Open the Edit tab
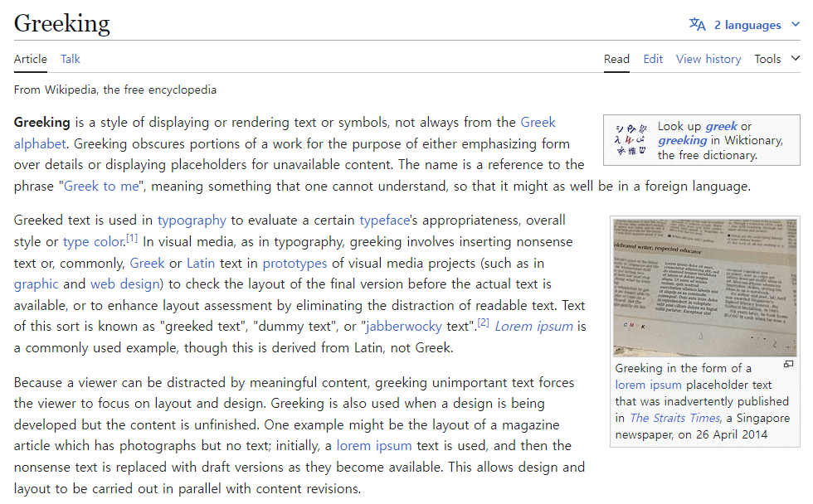 click(653, 59)
